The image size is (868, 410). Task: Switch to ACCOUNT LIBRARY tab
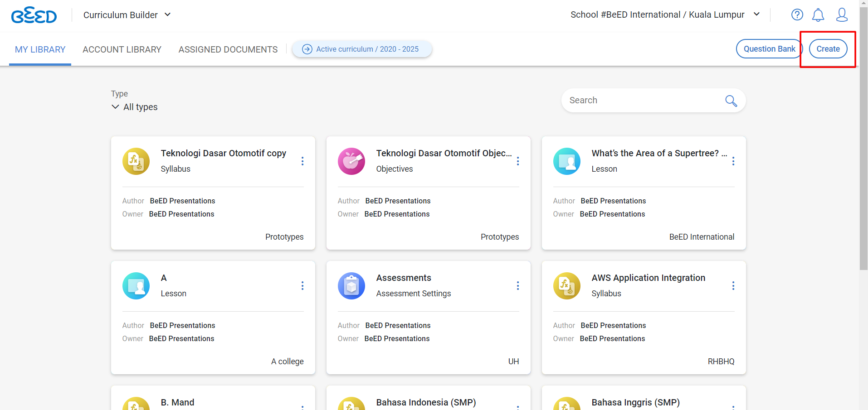tap(122, 49)
